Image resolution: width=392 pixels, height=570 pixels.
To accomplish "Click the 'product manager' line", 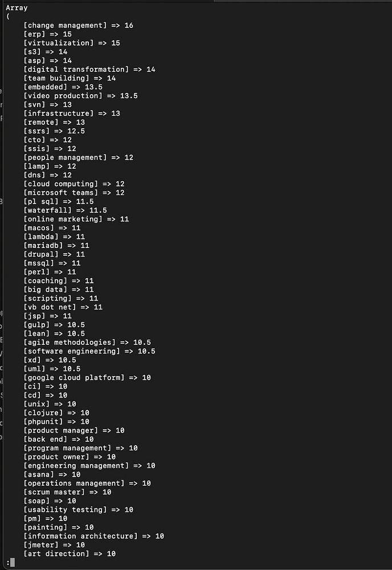I will (x=73, y=430).
